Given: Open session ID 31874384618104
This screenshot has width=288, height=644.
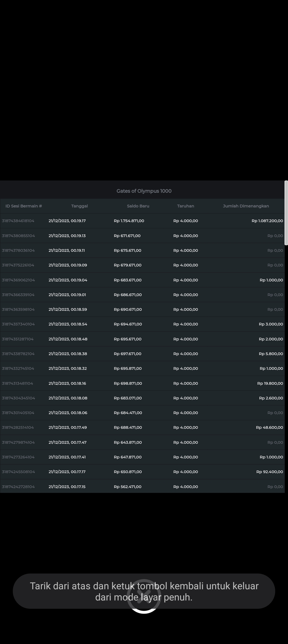Looking at the screenshot, I should click(18, 221).
